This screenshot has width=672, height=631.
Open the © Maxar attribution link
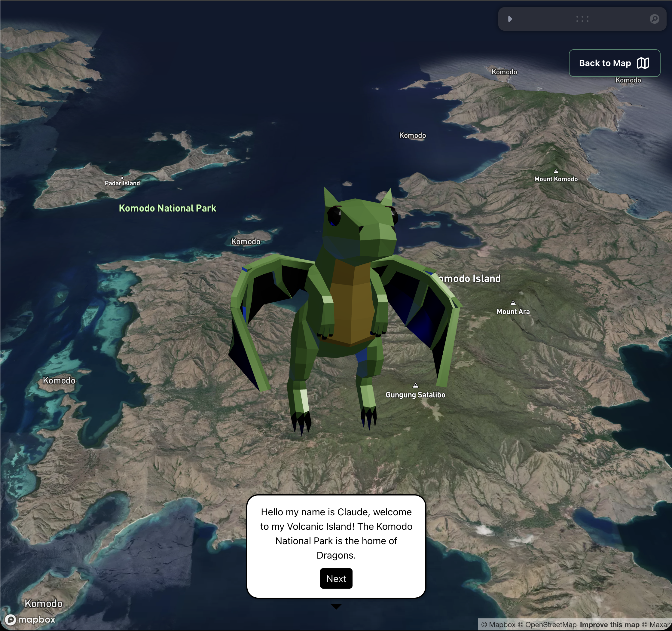pyautogui.click(x=655, y=625)
